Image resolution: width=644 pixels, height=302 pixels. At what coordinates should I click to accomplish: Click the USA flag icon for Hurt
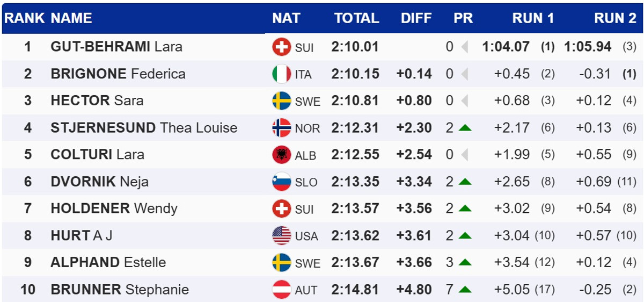point(281,235)
